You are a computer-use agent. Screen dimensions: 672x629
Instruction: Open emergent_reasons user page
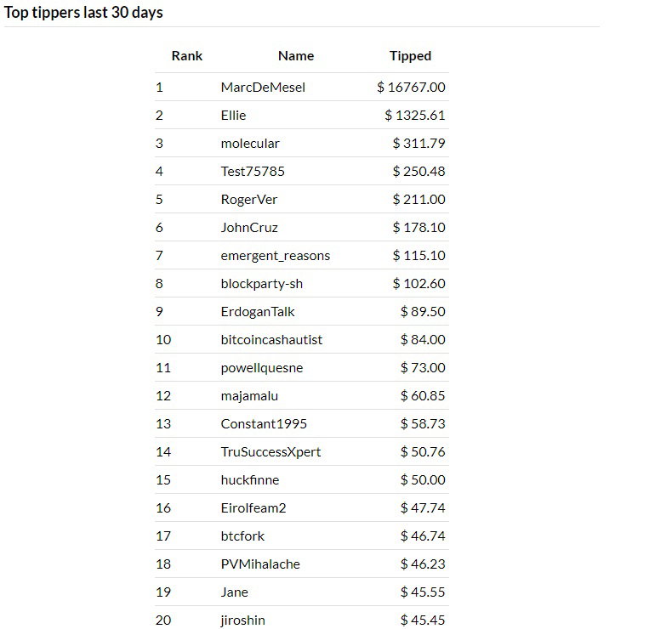coord(275,256)
